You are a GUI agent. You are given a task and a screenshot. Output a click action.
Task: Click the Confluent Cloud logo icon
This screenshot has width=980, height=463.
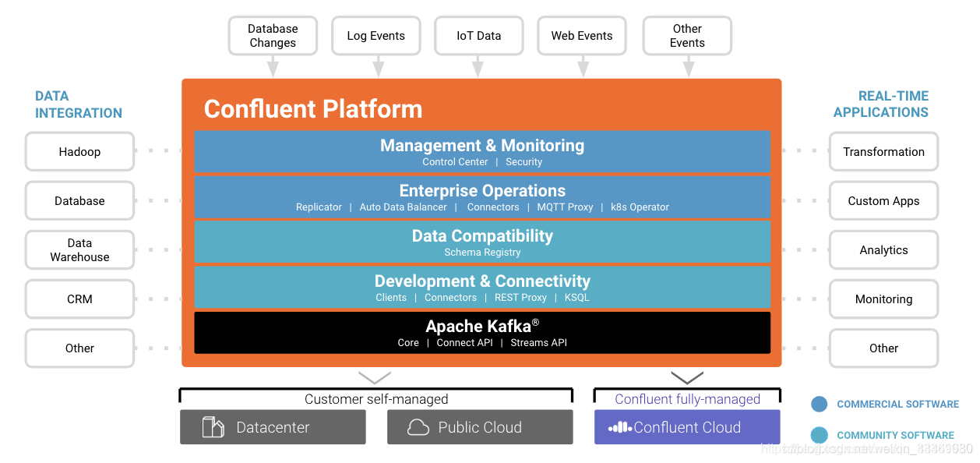coord(619,427)
